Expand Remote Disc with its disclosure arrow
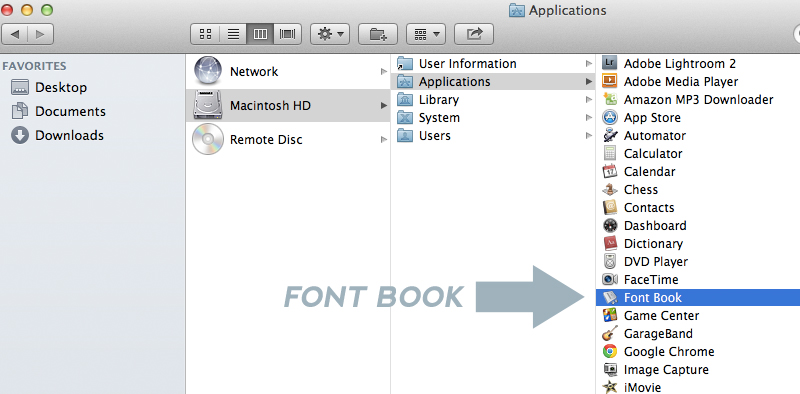This screenshot has height=394, width=800. point(384,139)
